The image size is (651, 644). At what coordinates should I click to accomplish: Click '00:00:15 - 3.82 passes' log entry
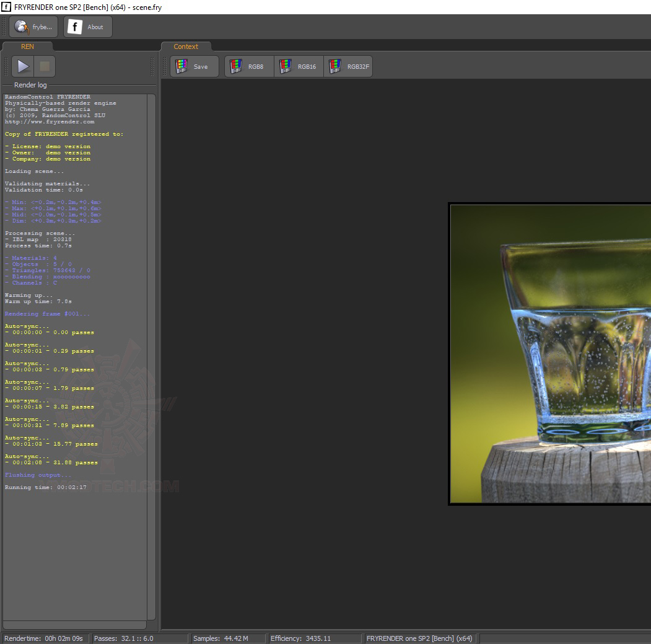click(x=50, y=407)
